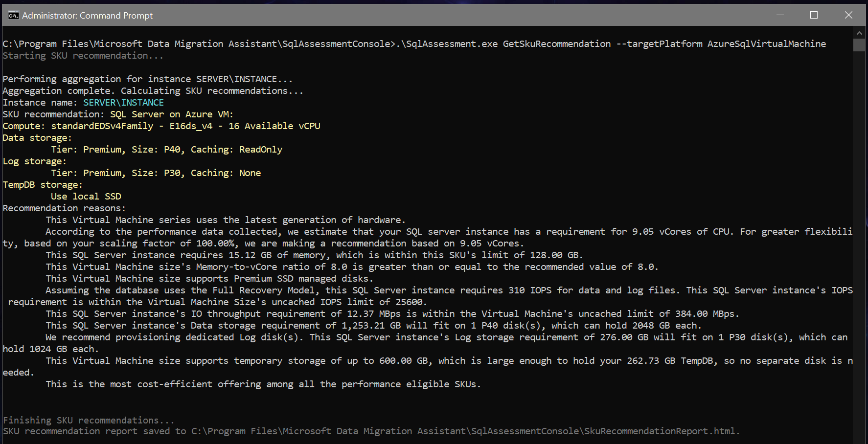Click the 'Administrator: Command Prompt' title text
The width and height of the screenshot is (868, 444).
(x=87, y=16)
